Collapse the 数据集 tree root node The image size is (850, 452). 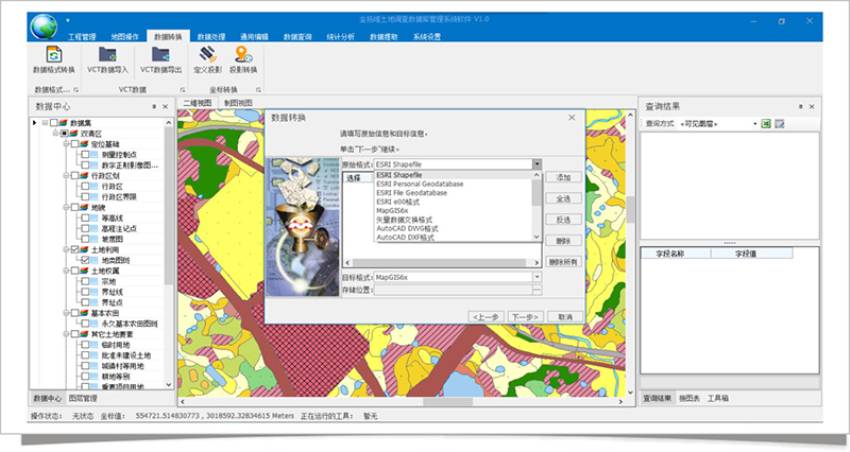coord(45,123)
